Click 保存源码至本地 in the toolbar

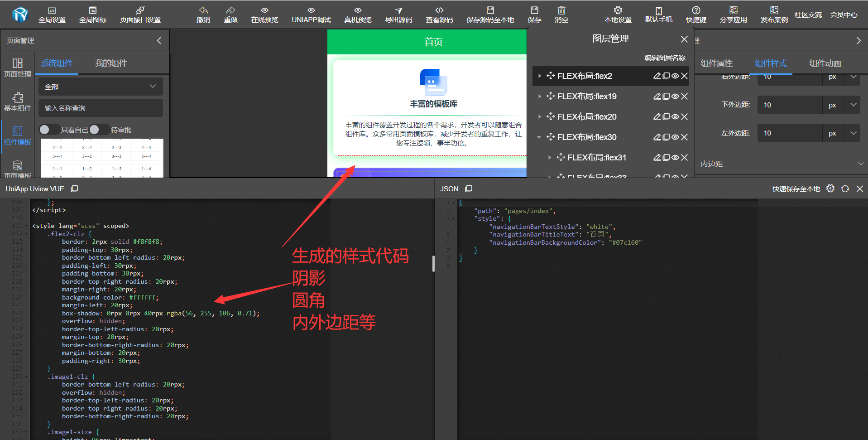coord(490,15)
